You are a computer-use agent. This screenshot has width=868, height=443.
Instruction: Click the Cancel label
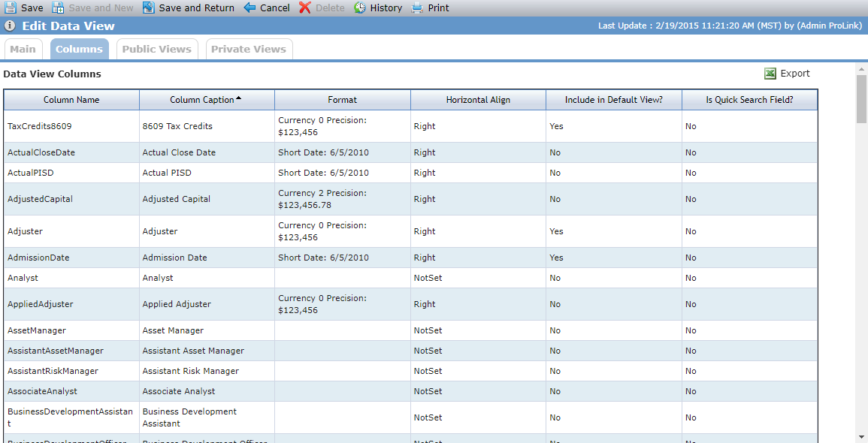pos(275,8)
